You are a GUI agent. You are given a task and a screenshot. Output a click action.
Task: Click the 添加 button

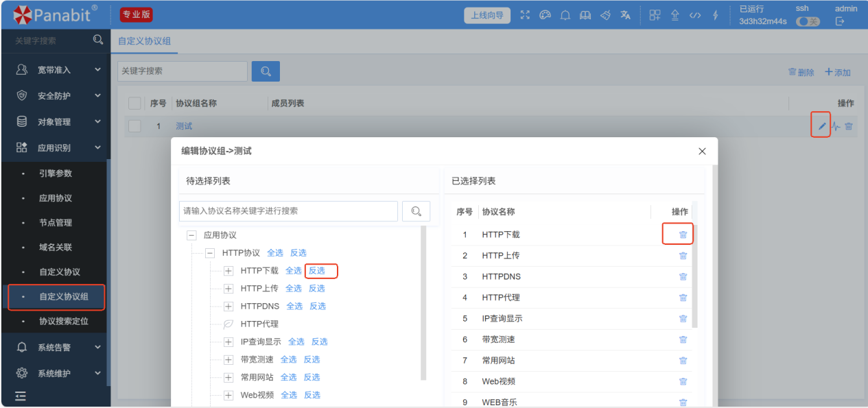(x=838, y=72)
